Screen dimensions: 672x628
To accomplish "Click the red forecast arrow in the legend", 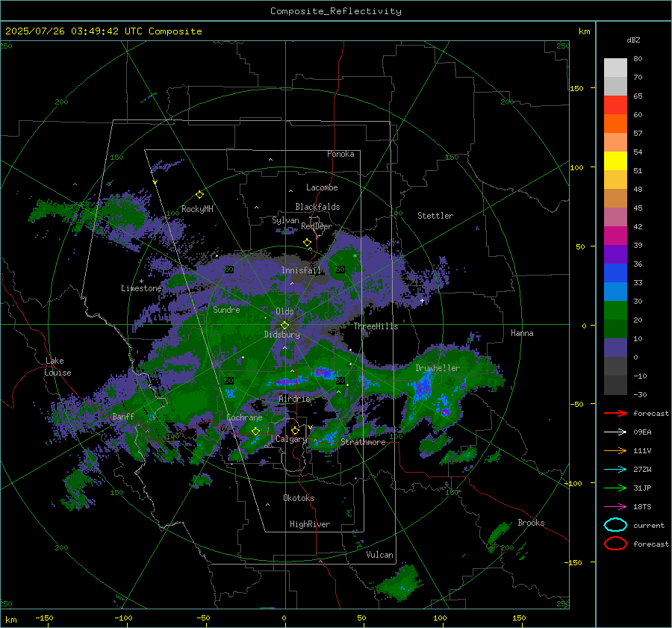I will click(615, 413).
